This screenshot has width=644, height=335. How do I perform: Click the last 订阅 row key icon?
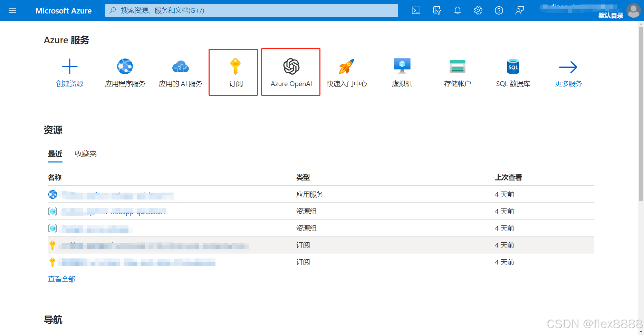point(52,262)
